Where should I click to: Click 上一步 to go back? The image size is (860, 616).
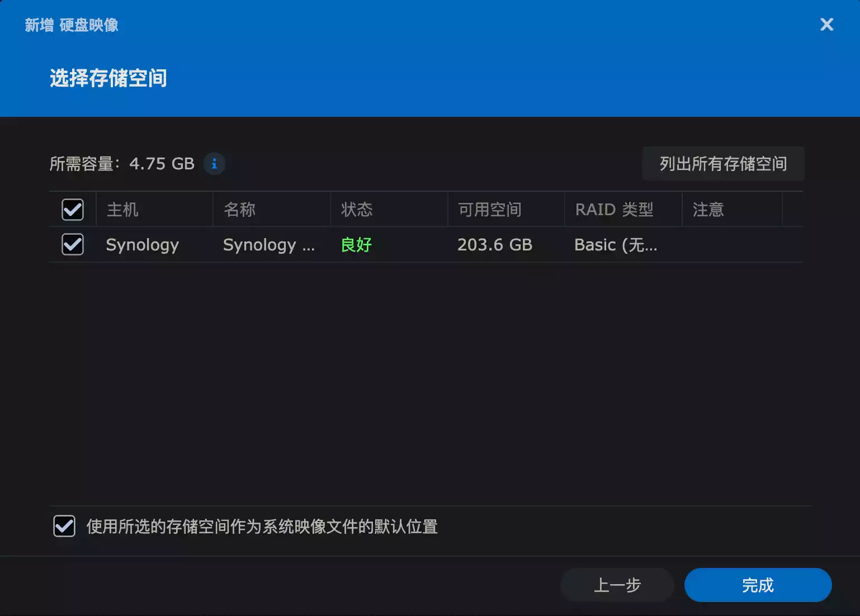pyautogui.click(x=617, y=585)
